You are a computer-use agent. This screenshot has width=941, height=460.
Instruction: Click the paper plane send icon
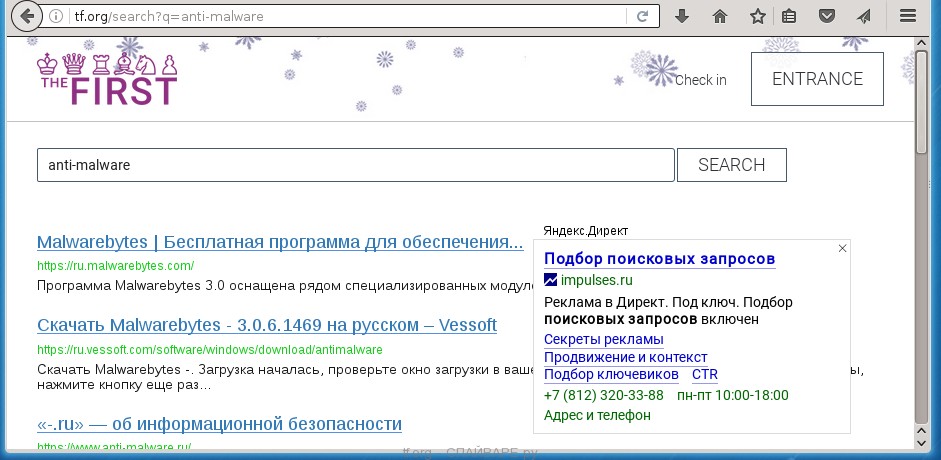(x=864, y=16)
